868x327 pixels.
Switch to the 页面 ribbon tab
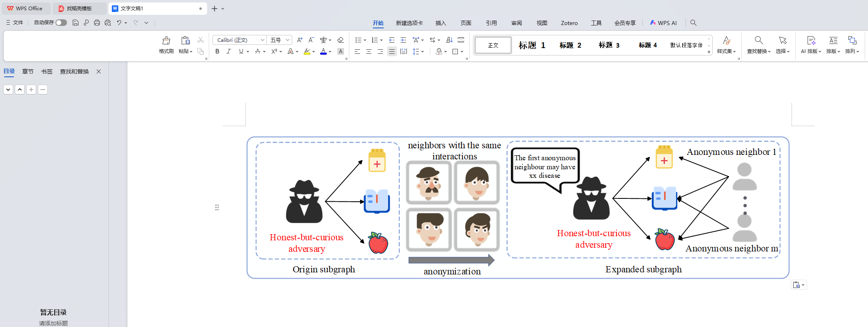466,23
